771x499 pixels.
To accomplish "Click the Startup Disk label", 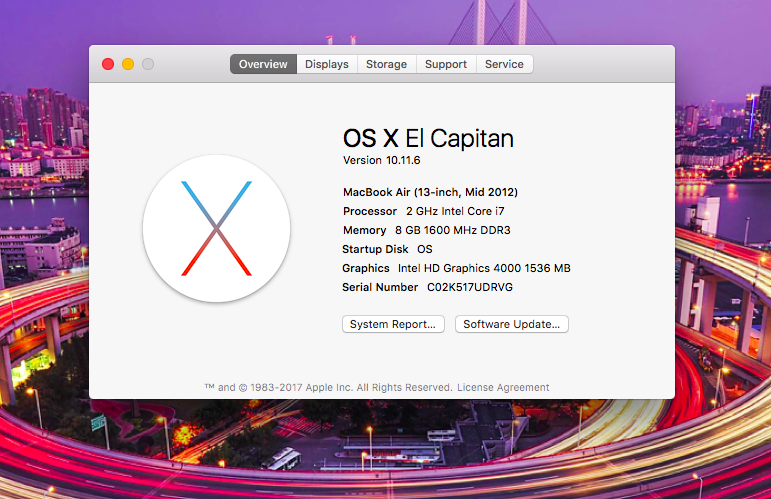I will pyautogui.click(x=375, y=249).
